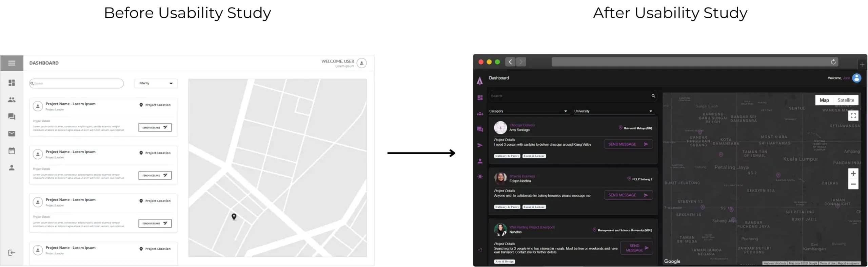Open a new browser tab with plus icon
Image resolution: width=868 pixels, height=267 pixels.
(862, 65)
